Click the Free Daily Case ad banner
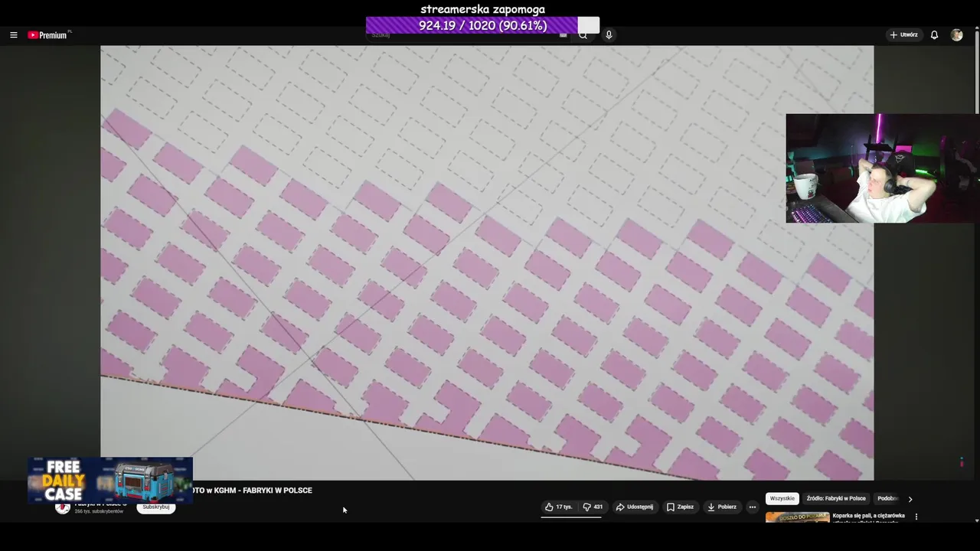Image resolution: width=980 pixels, height=551 pixels. pyautogui.click(x=110, y=481)
